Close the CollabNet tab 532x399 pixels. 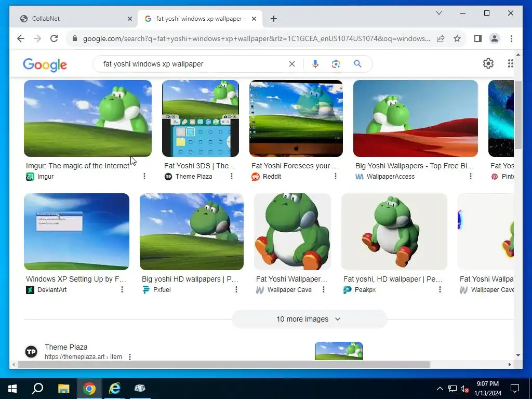[x=129, y=19]
